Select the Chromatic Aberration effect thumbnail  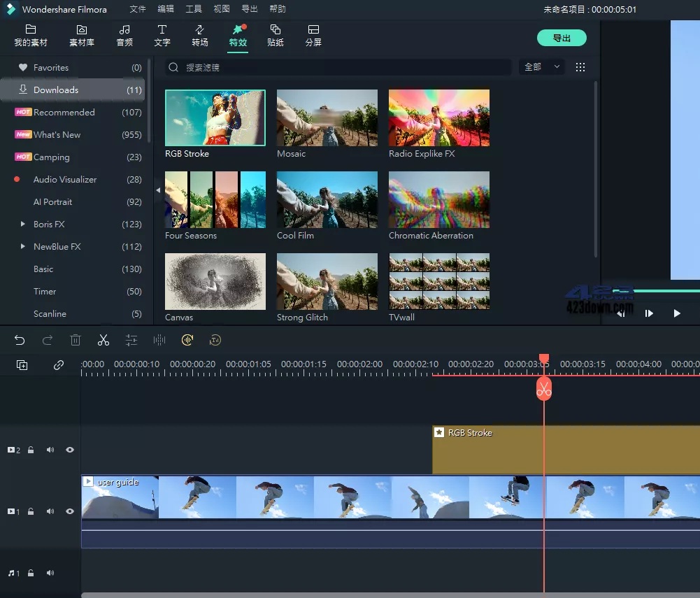click(x=438, y=199)
